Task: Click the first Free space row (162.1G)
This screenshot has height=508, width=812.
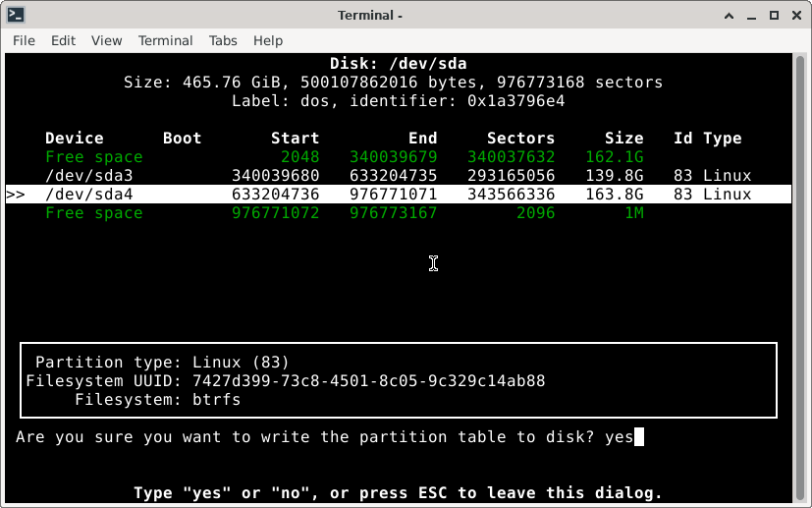Action: coord(93,157)
